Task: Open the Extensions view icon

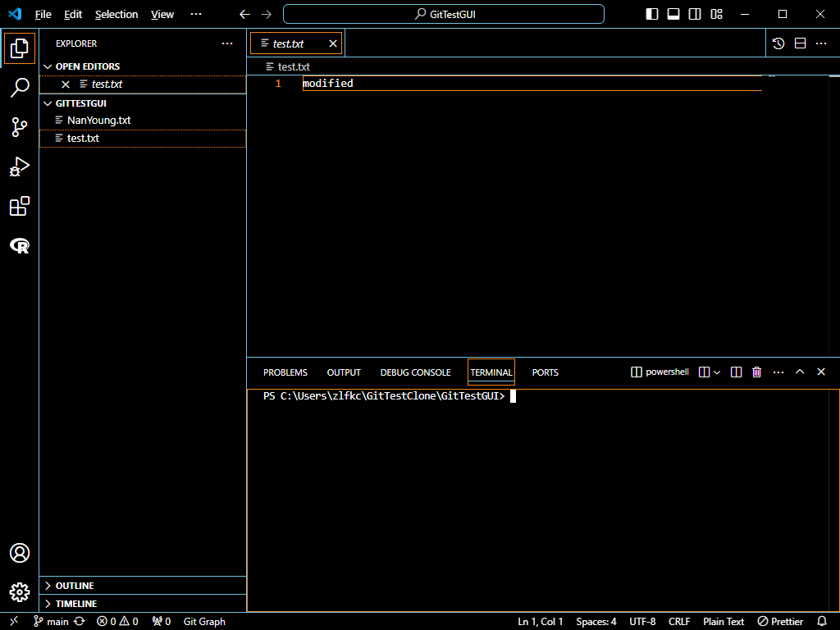Action: click(20, 206)
